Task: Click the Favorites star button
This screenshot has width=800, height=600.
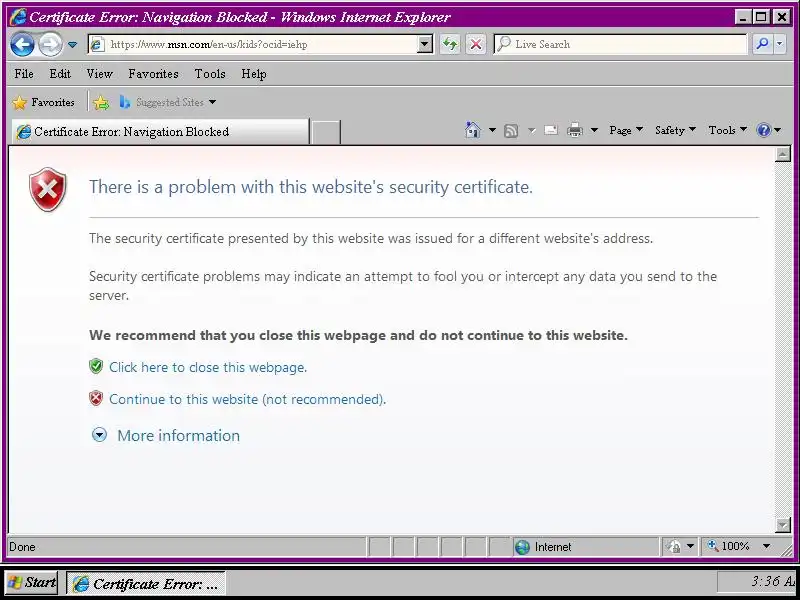Action: [43, 103]
